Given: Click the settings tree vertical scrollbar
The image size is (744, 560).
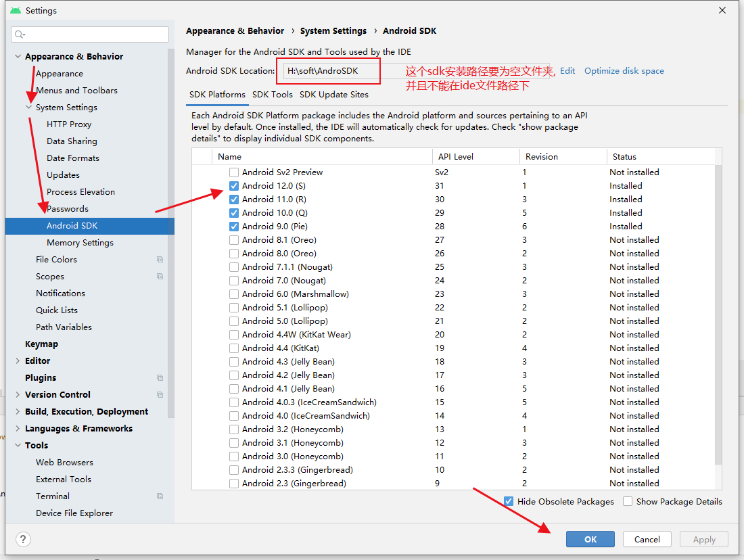Looking at the screenshot, I should [171, 233].
